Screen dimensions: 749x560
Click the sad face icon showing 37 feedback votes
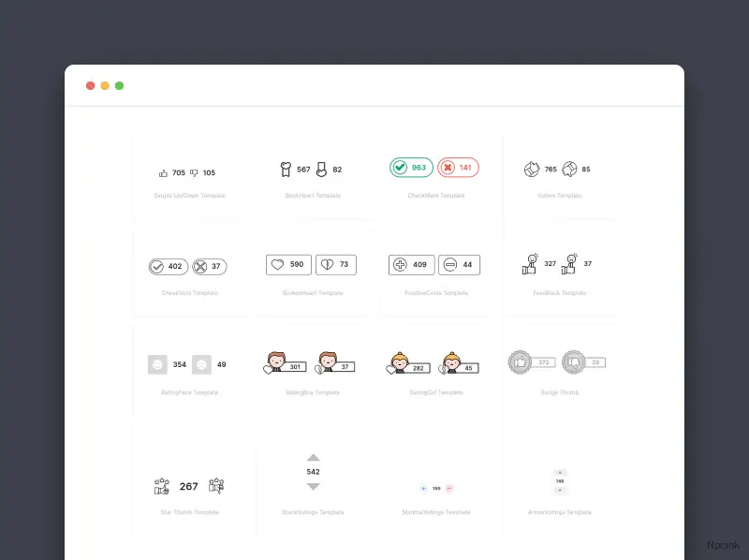coord(571,262)
